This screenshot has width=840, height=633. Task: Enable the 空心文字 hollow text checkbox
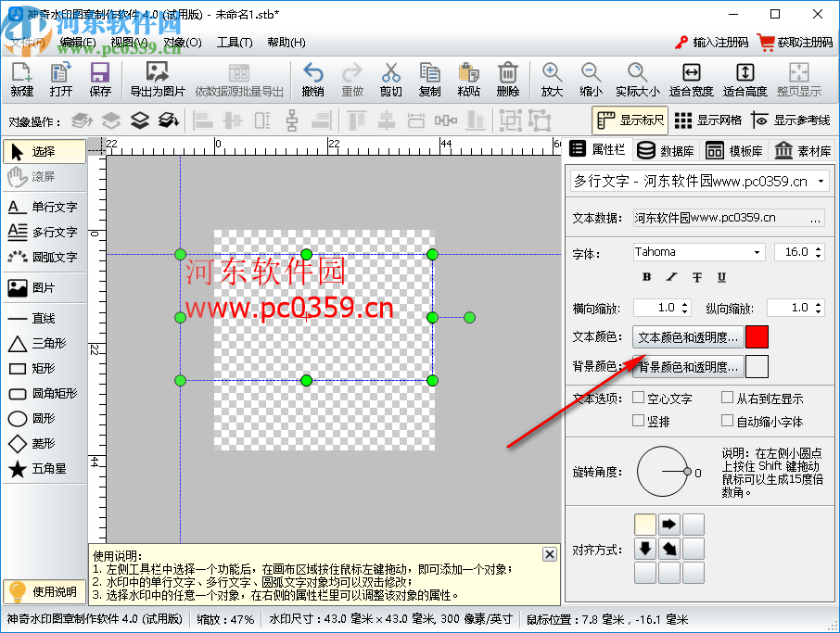(640, 397)
